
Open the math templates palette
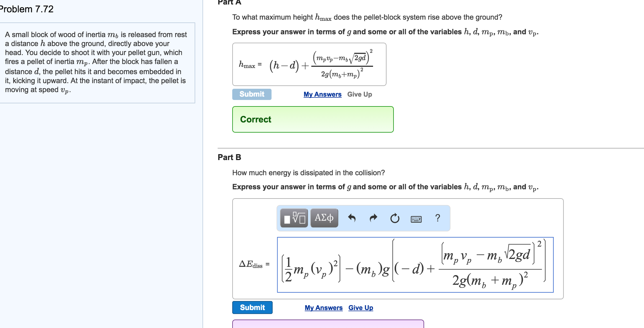tap(293, 218)
